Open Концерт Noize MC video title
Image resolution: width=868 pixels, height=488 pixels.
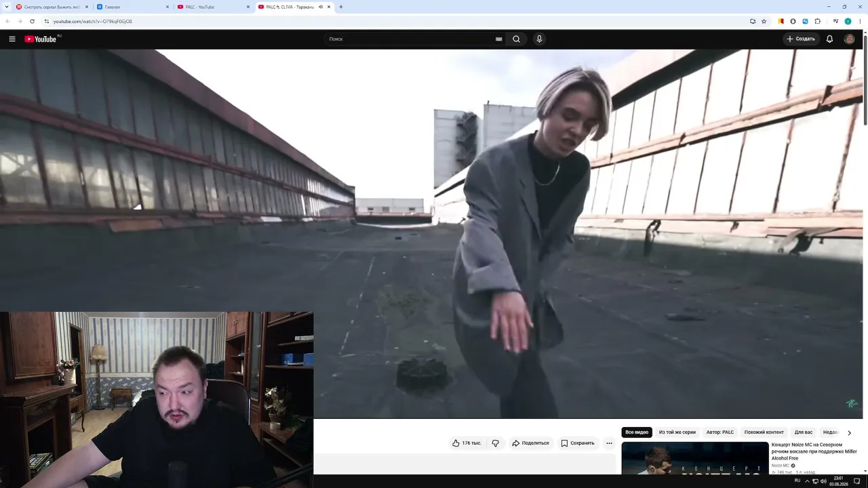[x=814, y=451]
